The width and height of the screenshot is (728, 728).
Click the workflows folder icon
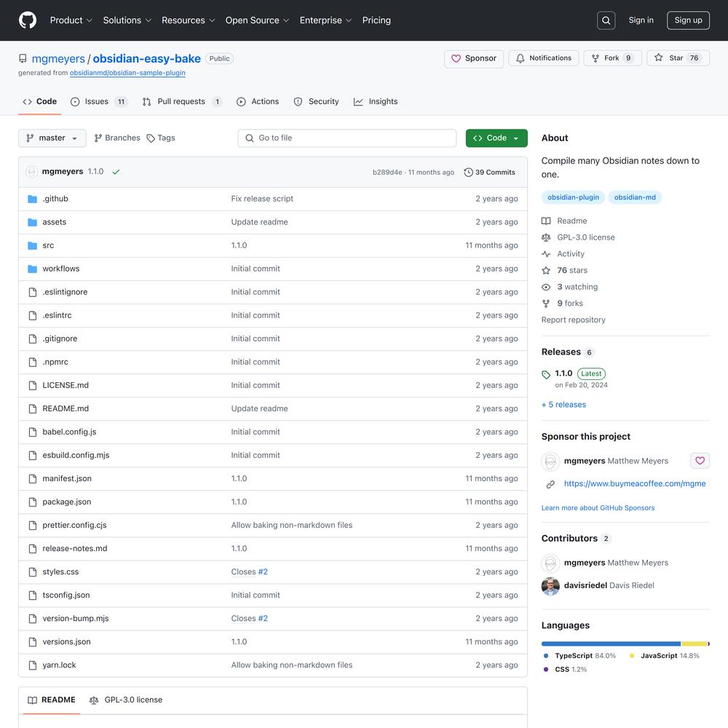(32, 269)
